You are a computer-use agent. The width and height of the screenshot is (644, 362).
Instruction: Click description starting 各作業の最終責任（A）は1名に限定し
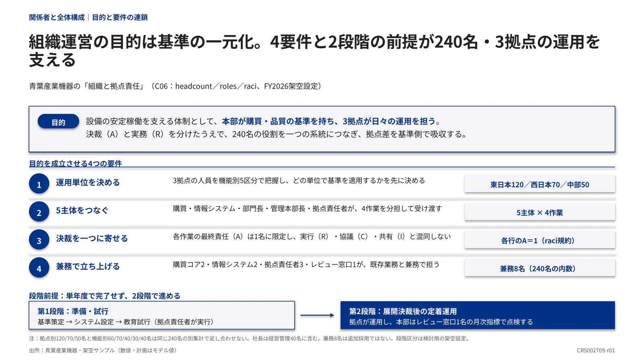[312, 237]
